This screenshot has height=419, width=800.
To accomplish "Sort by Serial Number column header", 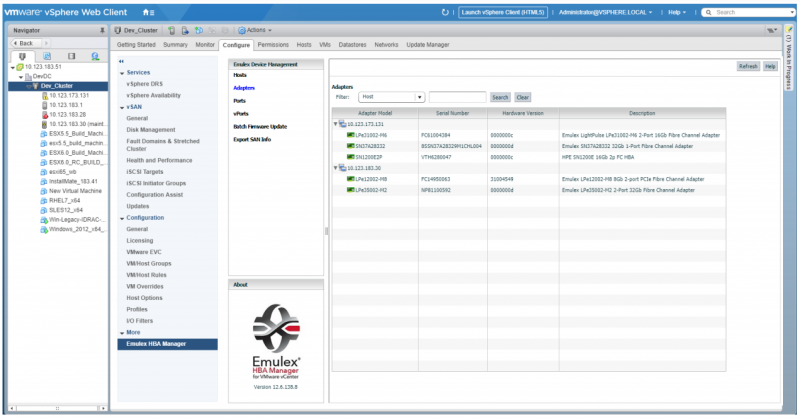I will (x=453, y=113).
